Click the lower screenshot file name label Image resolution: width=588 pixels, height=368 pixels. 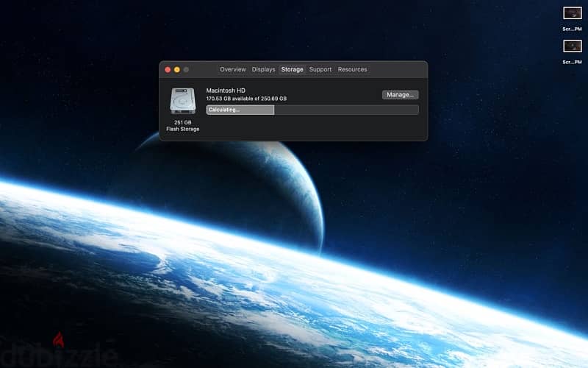pos(573,62)
